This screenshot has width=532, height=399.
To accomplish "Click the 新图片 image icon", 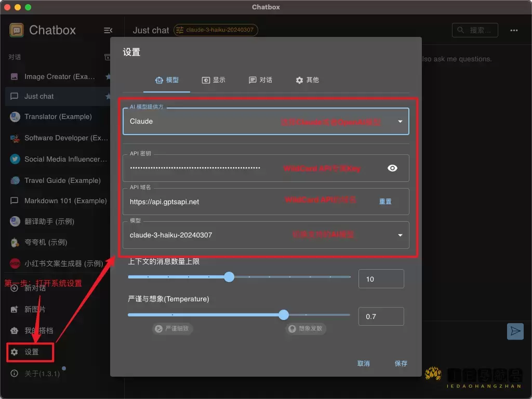I will pyautogui.click(x=14, y=310).
